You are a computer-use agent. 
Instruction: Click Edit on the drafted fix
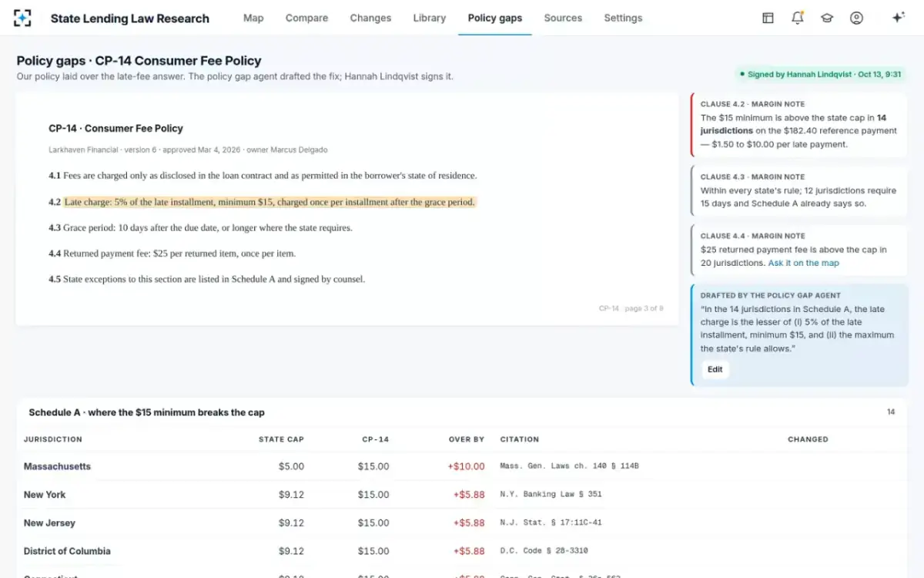715,369
